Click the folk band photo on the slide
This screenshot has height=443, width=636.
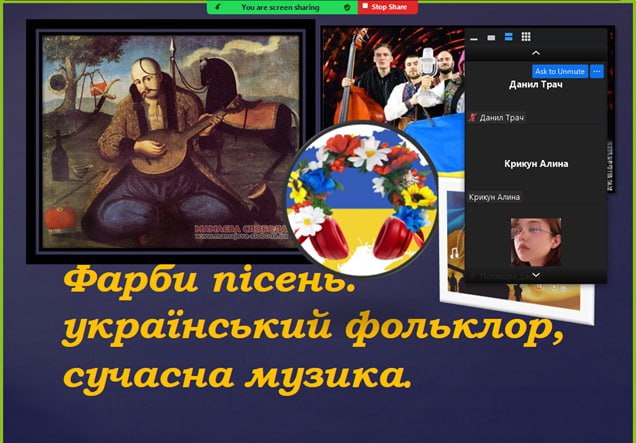(x=393, y=77)
